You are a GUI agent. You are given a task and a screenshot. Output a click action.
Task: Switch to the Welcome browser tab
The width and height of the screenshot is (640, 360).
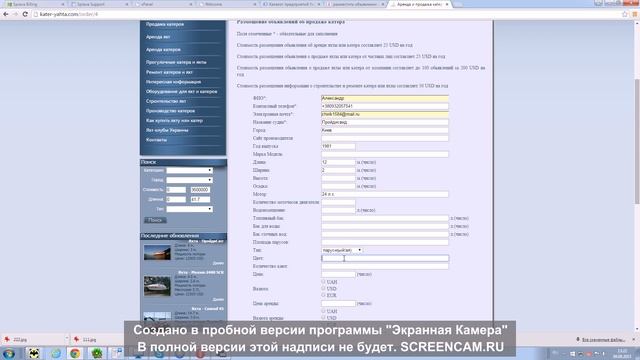point(227,4)
